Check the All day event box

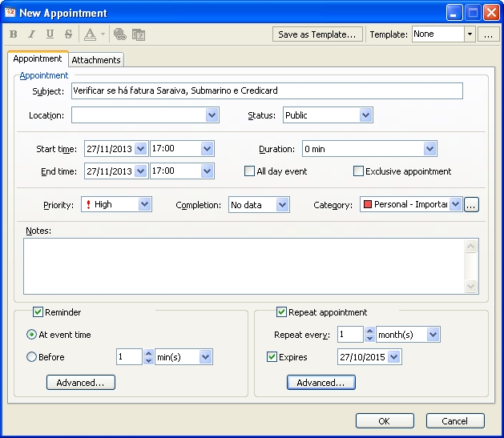(x=249, y=171)
